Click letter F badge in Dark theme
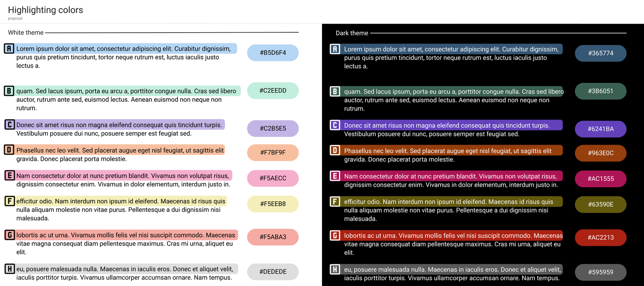 pos(335,202)
